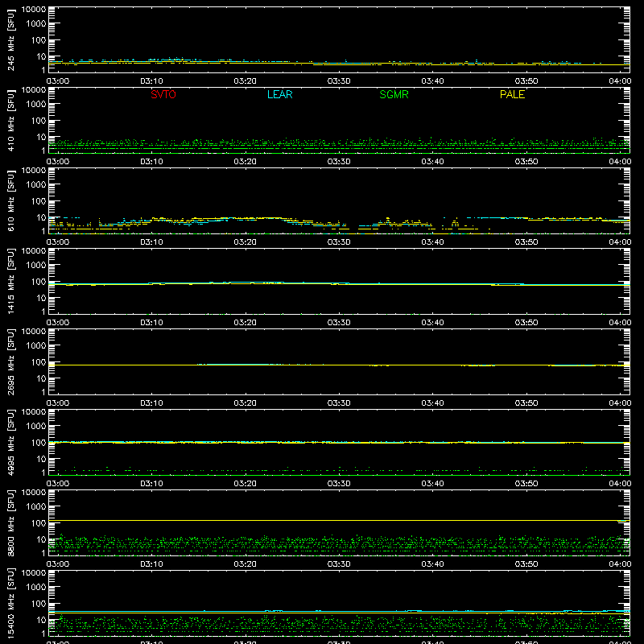Click the 100 tick value on the 2695 MHz plot
Viewport: 644px width, 644px height.
(x=39, y=362)
